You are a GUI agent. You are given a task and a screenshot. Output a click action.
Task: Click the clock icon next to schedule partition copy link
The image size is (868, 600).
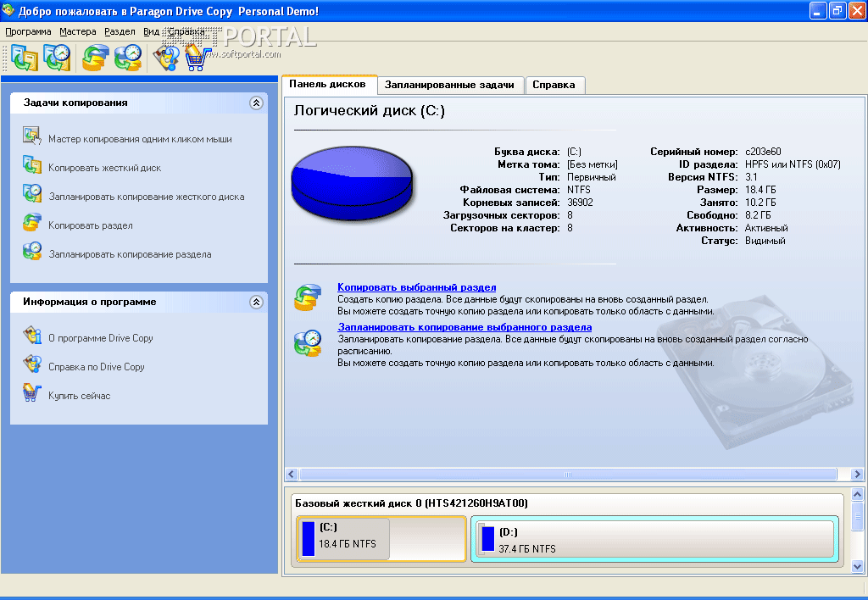click(308, 343)
